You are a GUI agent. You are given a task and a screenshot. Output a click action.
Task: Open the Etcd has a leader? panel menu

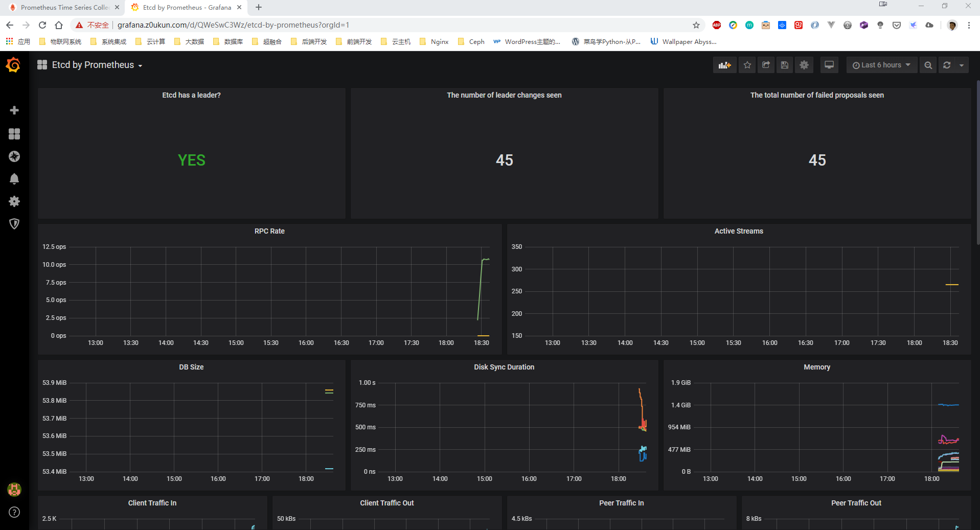pos(191,95)
